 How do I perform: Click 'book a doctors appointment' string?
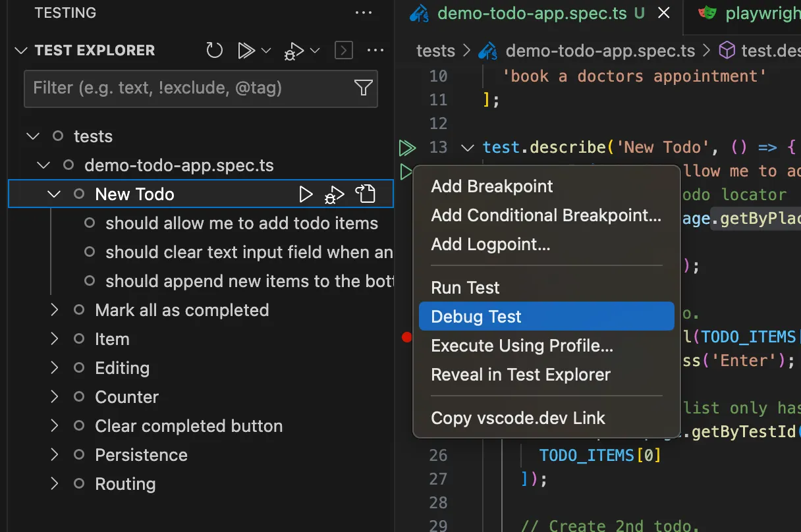(634, 76)
